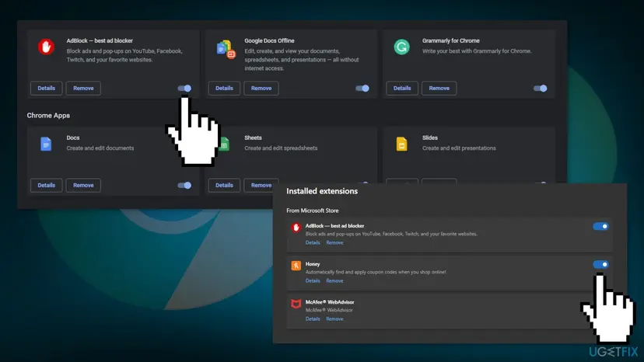Disable AdBlock toggle in Chrome extensions
Image resolution: width=644 pixels, height=362 pixels.
click(184, 89)
